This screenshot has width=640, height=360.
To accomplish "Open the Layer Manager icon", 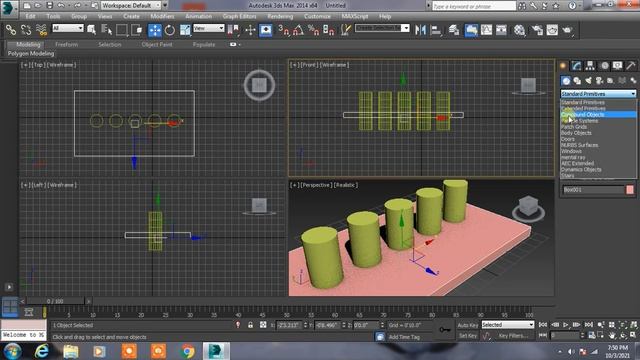I will coord(453,30).
